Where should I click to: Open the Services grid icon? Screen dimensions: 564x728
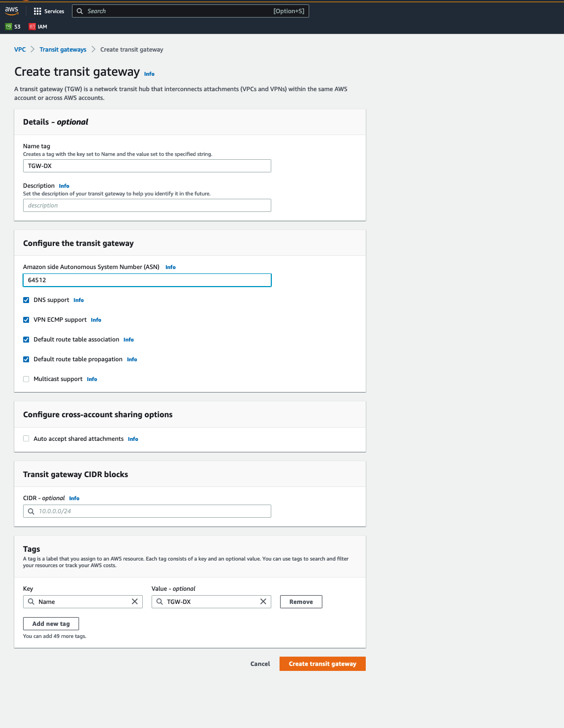[x=36, y=11]
